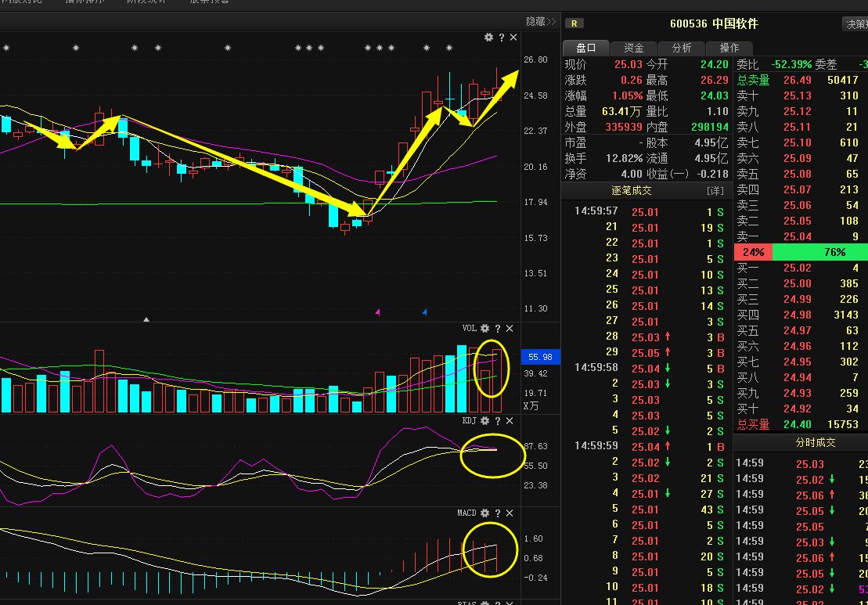Close the MACD indicator panel
Screen dimensions: 868x605
510,513
